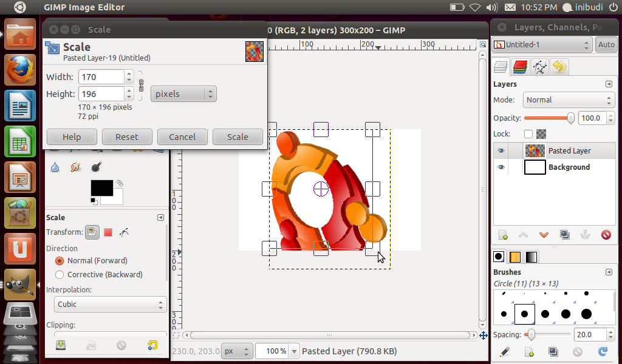622x364 pixels.
Task: Click the Help button in Scale dialog
Action: coord(72,137)
